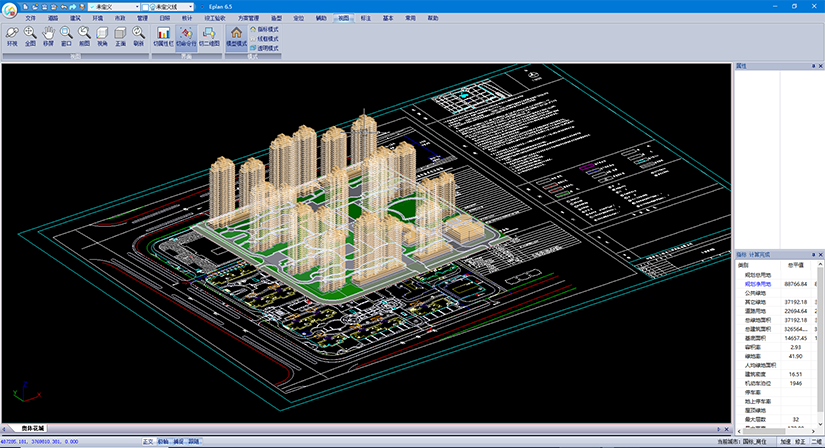This screenshot has width=825, height=448.
Task: Toggle 正交 ortho mode in status bar
Action: pyautogui.click(x=148, y=441)
